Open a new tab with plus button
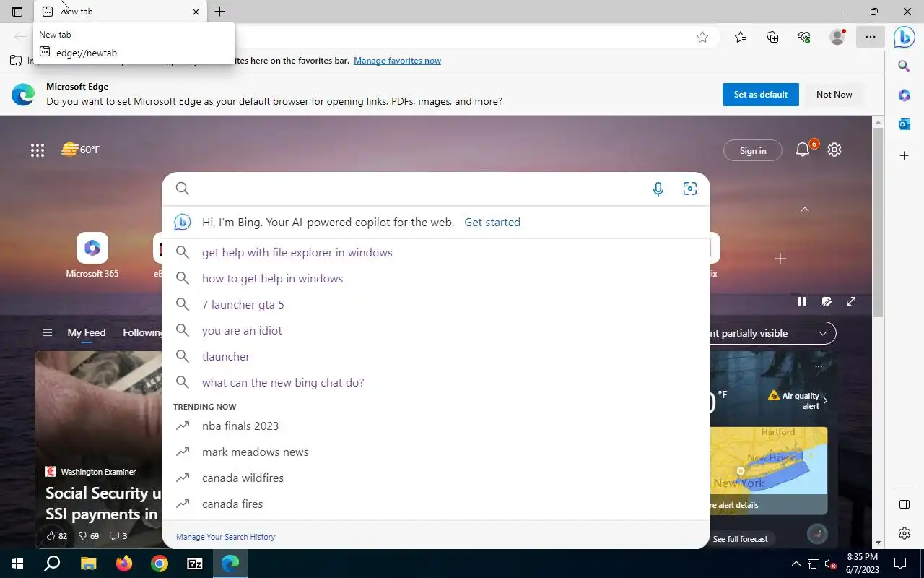 220,12
